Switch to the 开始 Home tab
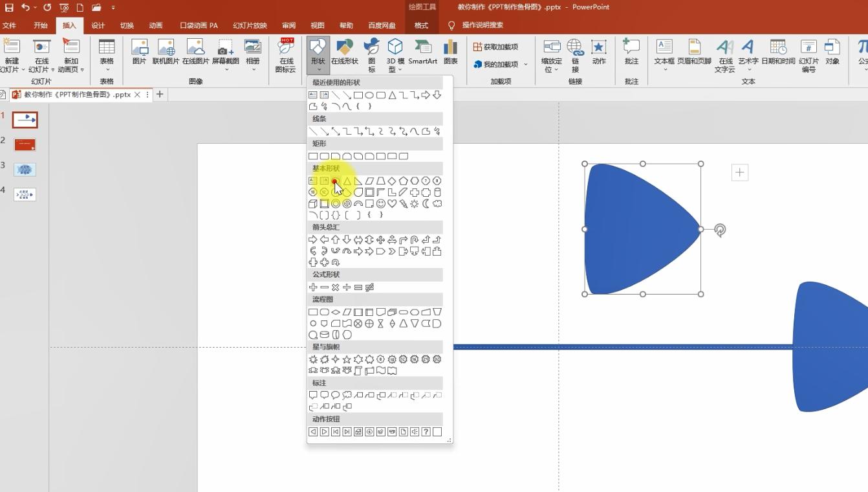Image resolution: width=868 pixels, height=492 pixels. click(x=41, y=26)
